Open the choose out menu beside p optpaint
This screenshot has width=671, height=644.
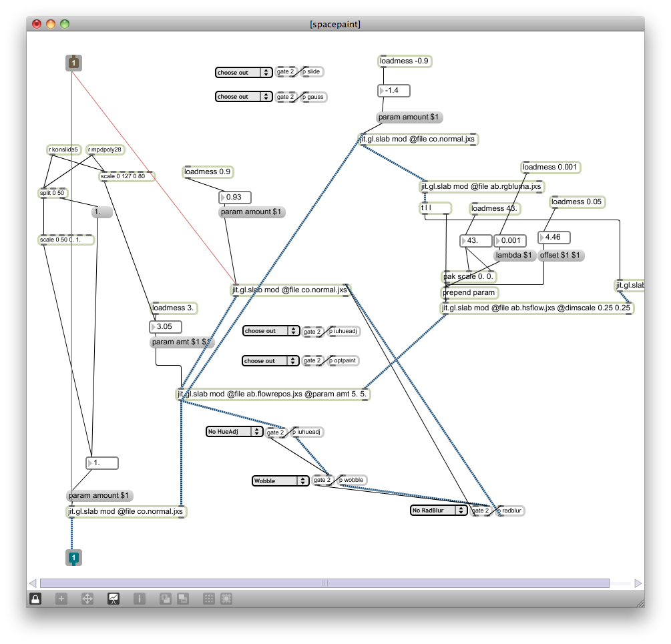[271, 361]
